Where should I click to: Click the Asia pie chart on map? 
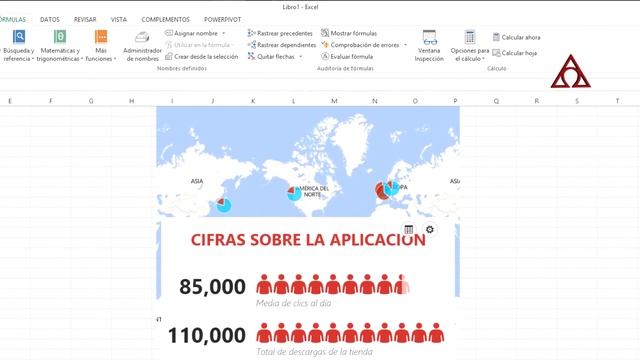click(x=223, y=204)
